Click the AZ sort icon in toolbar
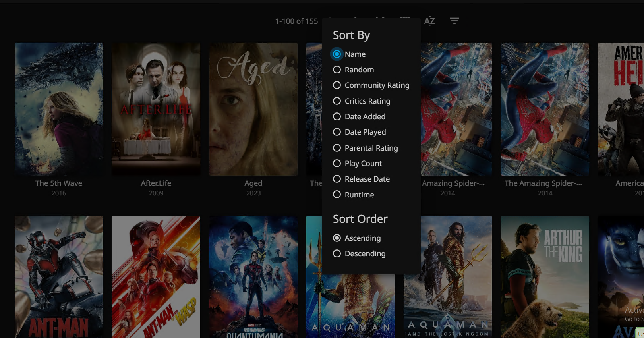This screenshot has width=644, height=338. coord(429,21)
